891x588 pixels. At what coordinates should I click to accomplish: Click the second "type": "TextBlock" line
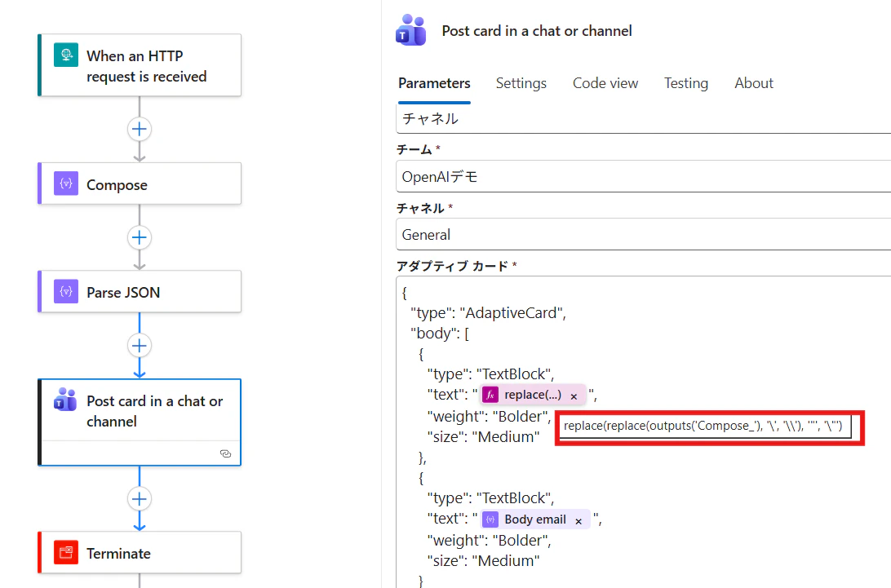491,497
